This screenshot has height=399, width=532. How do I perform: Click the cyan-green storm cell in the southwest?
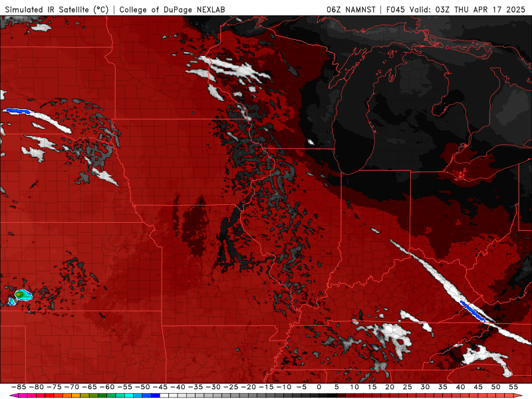point(22,295)
